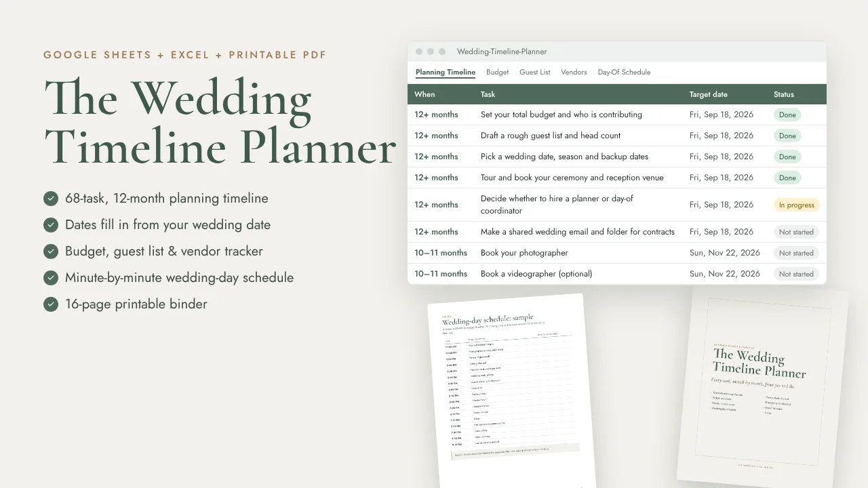The image size is (868, 488).
Task: Select the Not started badge for "Book your photographer"
Action: 796,253
